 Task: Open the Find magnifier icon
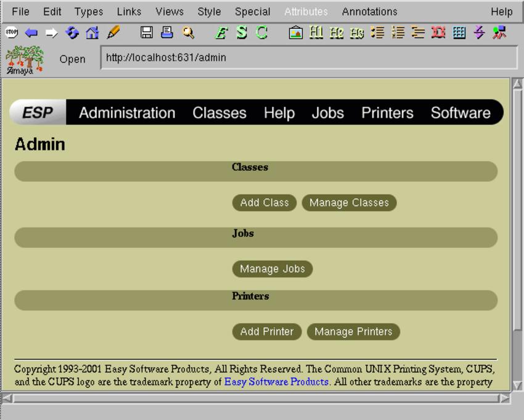[x=188, y=33]
